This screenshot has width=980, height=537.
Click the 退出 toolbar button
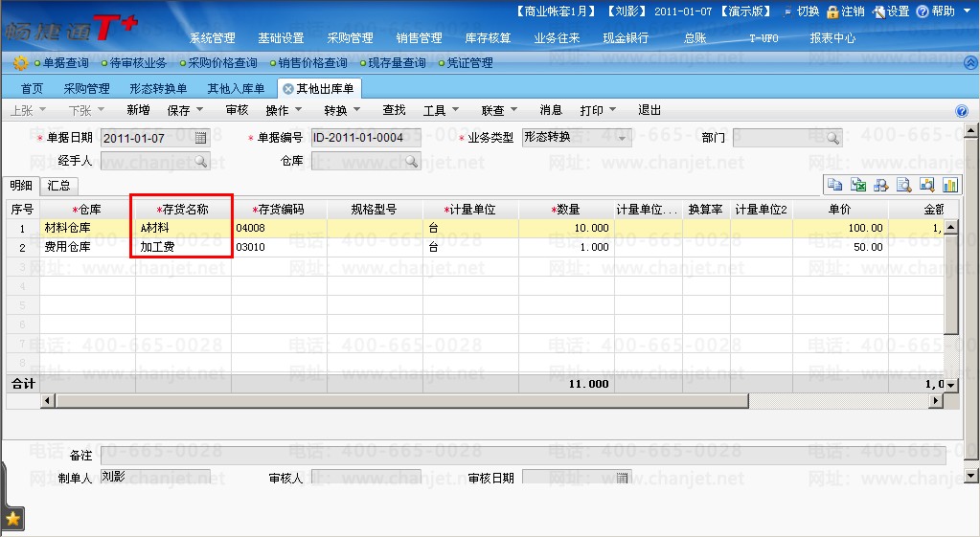(650, 110)
